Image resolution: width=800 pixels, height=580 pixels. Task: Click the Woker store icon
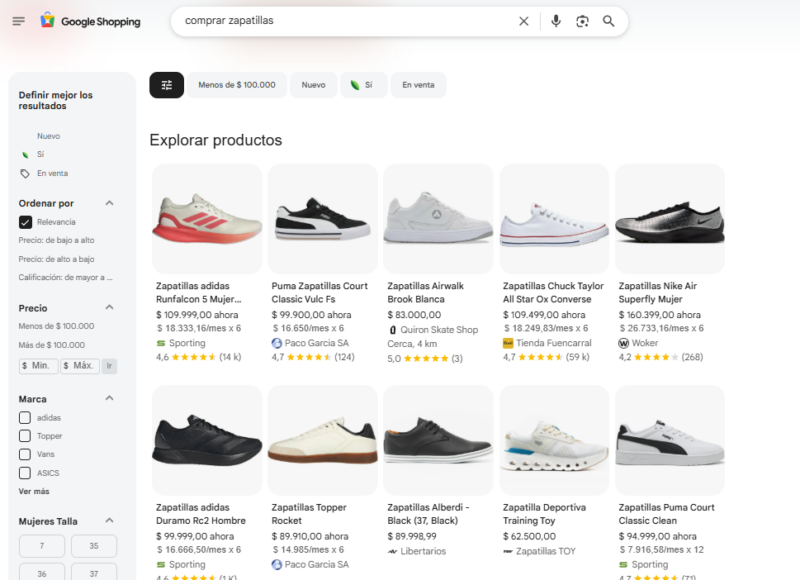(623, 343)
